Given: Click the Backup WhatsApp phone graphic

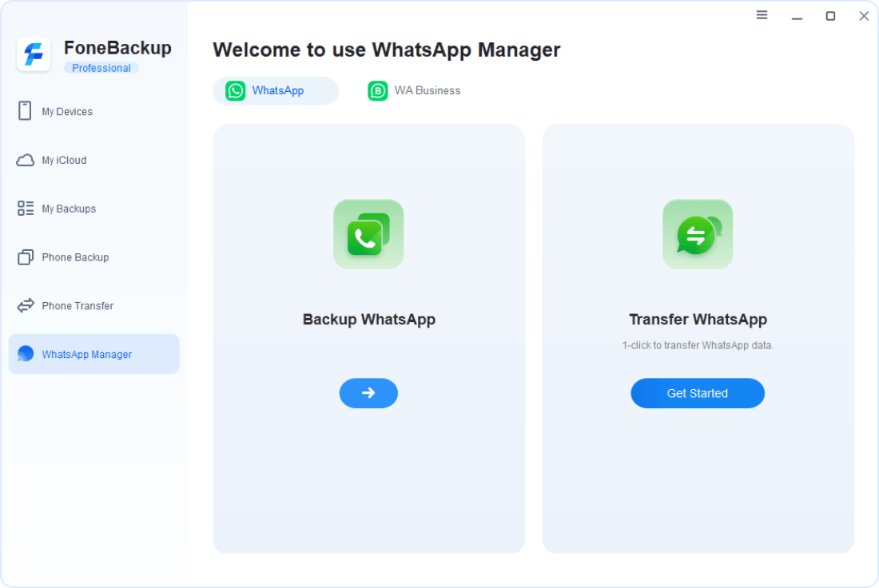Looking at the screenshot, I should (x=368, y=234).
